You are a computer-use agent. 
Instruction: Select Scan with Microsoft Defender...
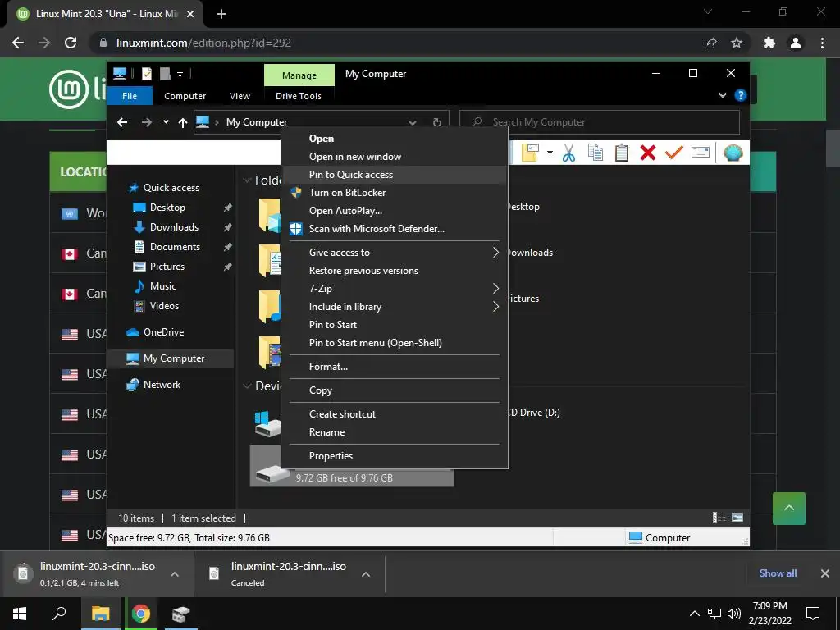[x=394, y=229]
